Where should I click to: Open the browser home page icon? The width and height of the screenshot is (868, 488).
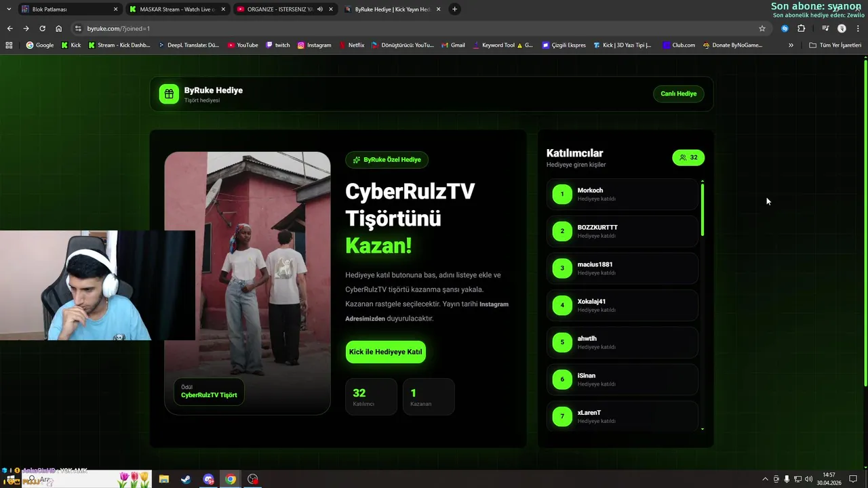click(x=59, y=28)
